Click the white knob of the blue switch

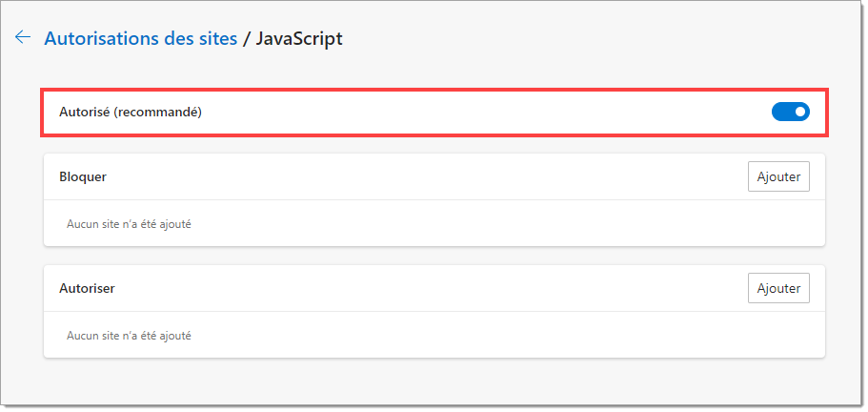pyautogui.click(x=800, y=112)
